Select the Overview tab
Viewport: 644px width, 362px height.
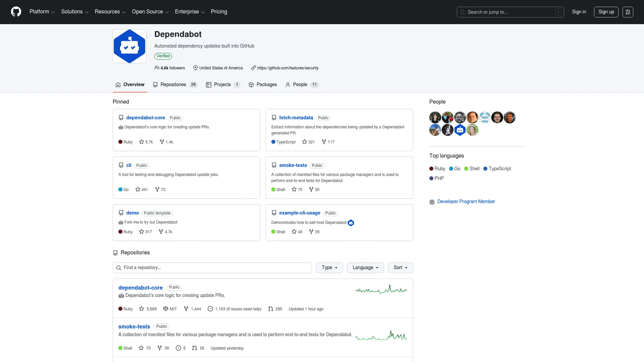[130, 84]
